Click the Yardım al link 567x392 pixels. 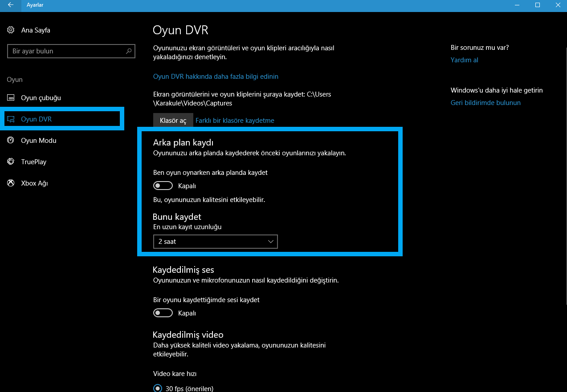pos(465,60)
